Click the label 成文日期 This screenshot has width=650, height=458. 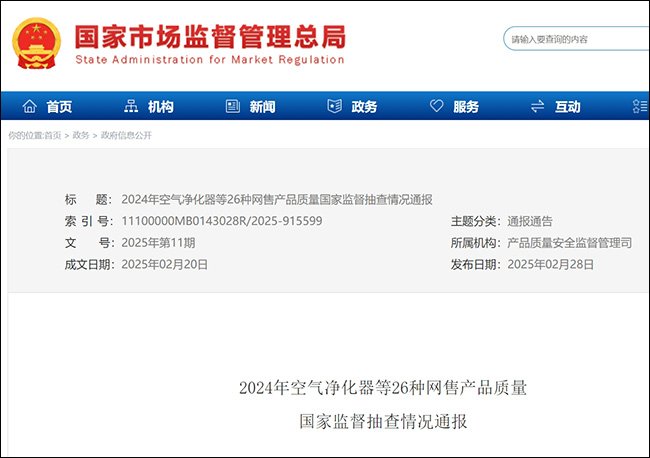click(x=90, y=264)
